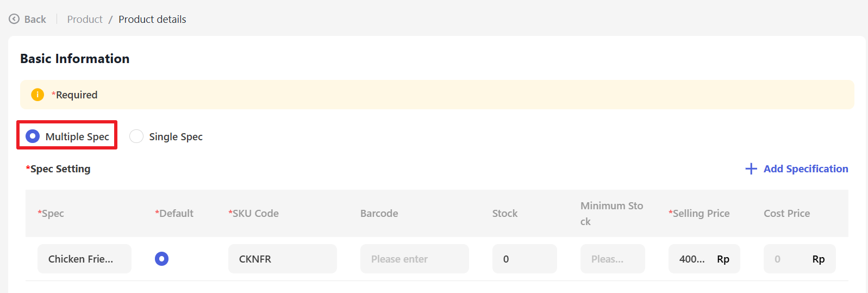The image size is (868, 293).
Task: Go to the Product breadcrumb
Action: [x=85, y=19]
